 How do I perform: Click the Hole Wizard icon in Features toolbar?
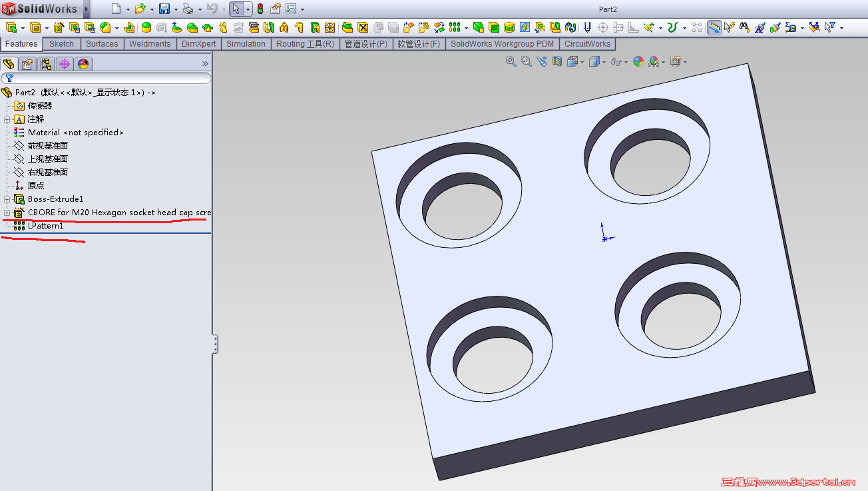click(59, 27)
